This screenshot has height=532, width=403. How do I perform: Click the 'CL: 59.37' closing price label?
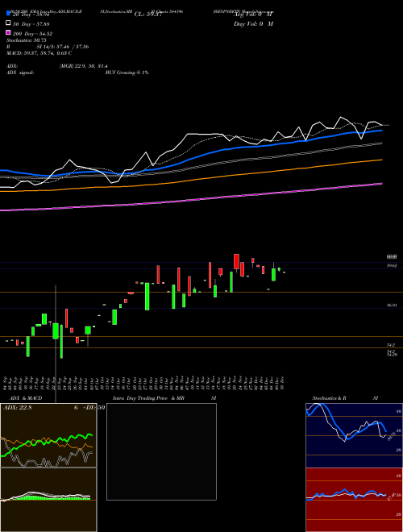click(147, 15)
